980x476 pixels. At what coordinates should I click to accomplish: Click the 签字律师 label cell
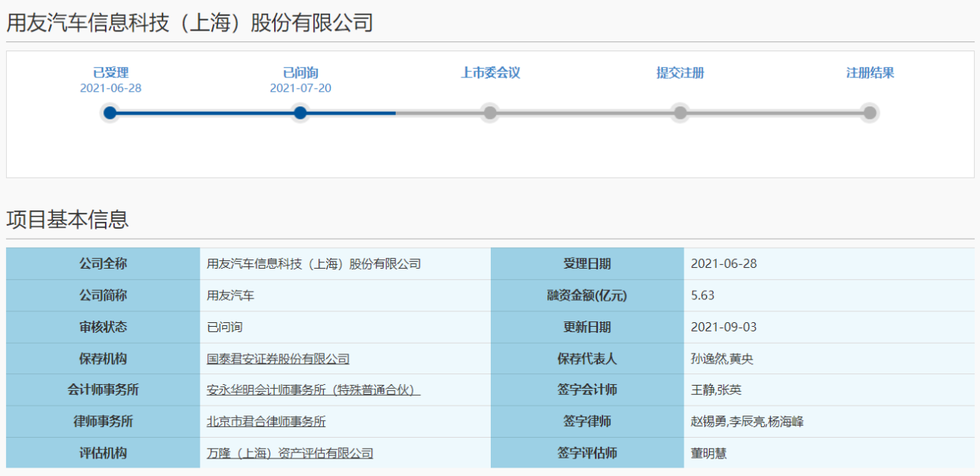coord(587,422)
